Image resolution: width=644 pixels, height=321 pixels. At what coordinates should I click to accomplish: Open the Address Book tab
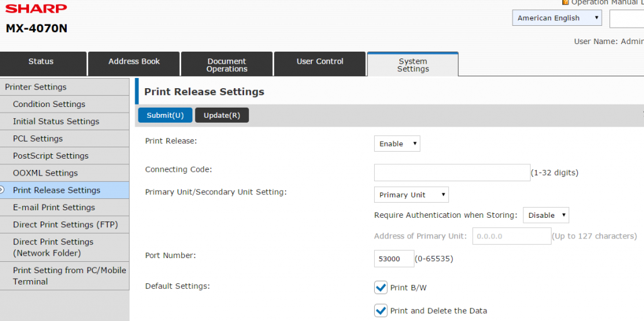(x=134, y=62)
